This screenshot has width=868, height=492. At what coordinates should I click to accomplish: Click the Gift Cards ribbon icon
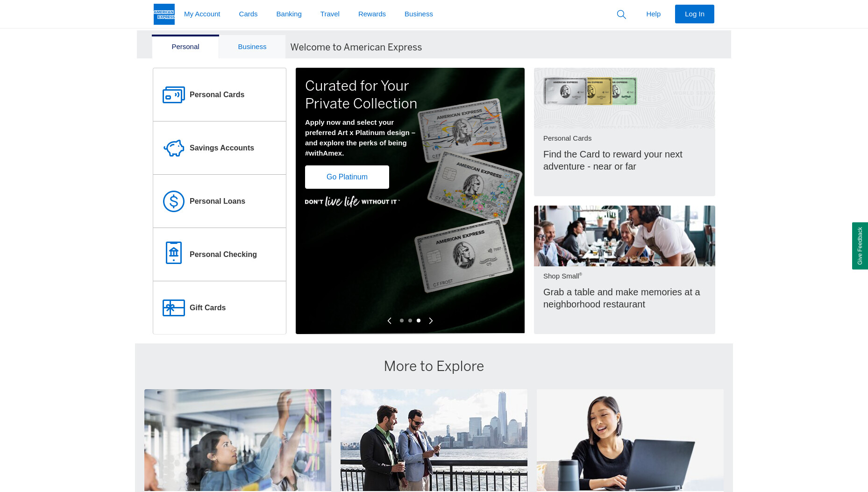(174, 308)
